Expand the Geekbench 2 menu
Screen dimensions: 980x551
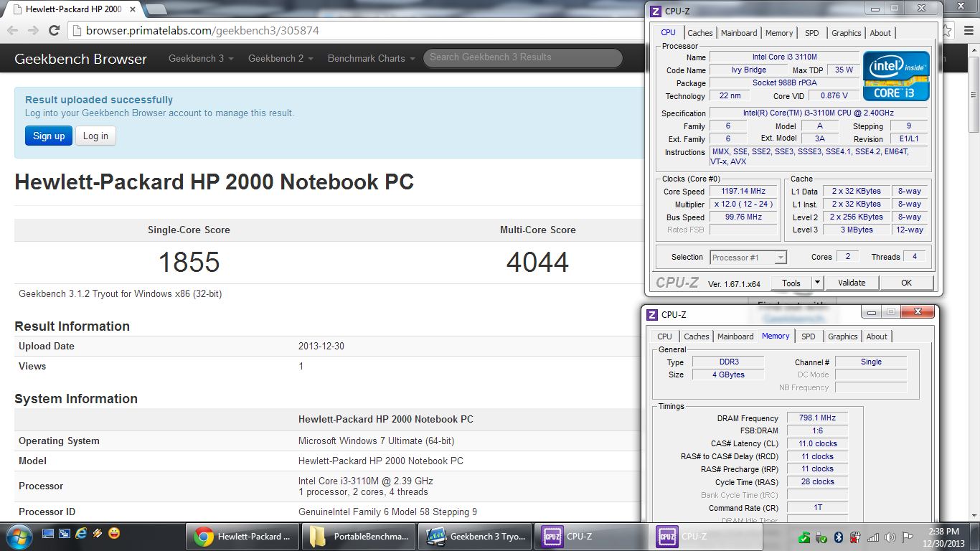[281, 59]
